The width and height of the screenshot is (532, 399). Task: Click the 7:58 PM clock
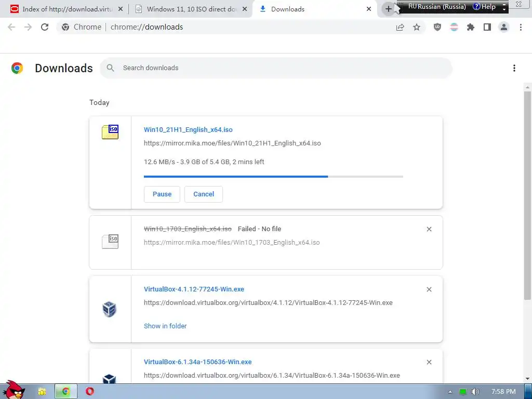(x=503, y=392)
